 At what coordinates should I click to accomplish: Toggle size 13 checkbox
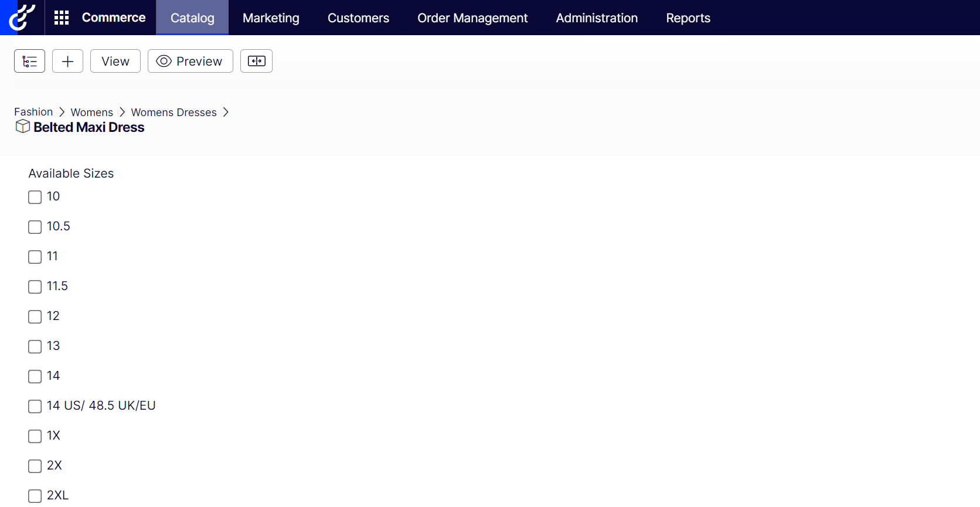pos(35,346)
